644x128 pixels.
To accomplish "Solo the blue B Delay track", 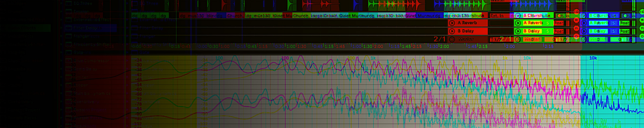I will (613, 31).
